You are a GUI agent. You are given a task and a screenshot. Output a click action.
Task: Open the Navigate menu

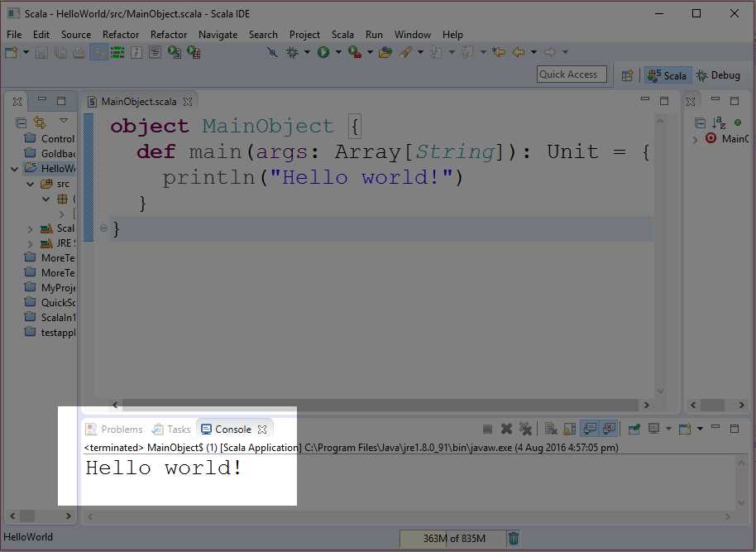(x=218, y=34)
